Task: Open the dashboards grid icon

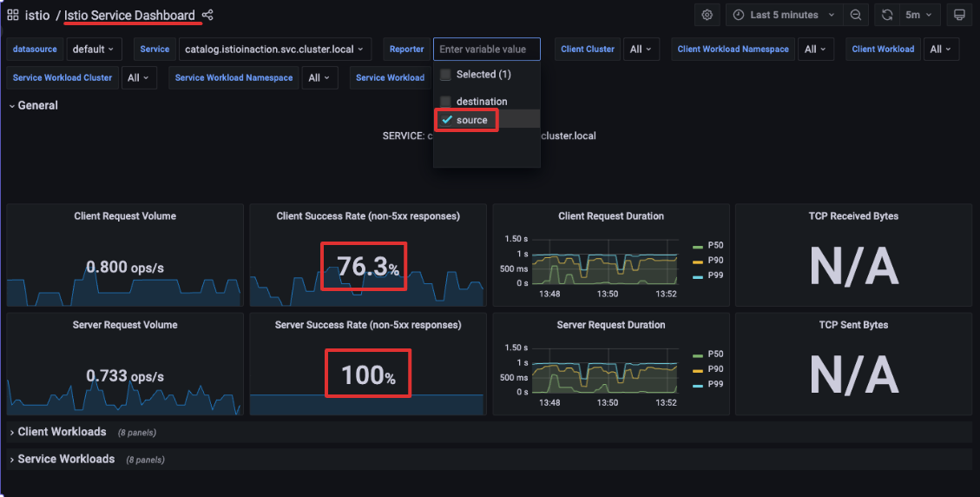Action: [12, 15]
